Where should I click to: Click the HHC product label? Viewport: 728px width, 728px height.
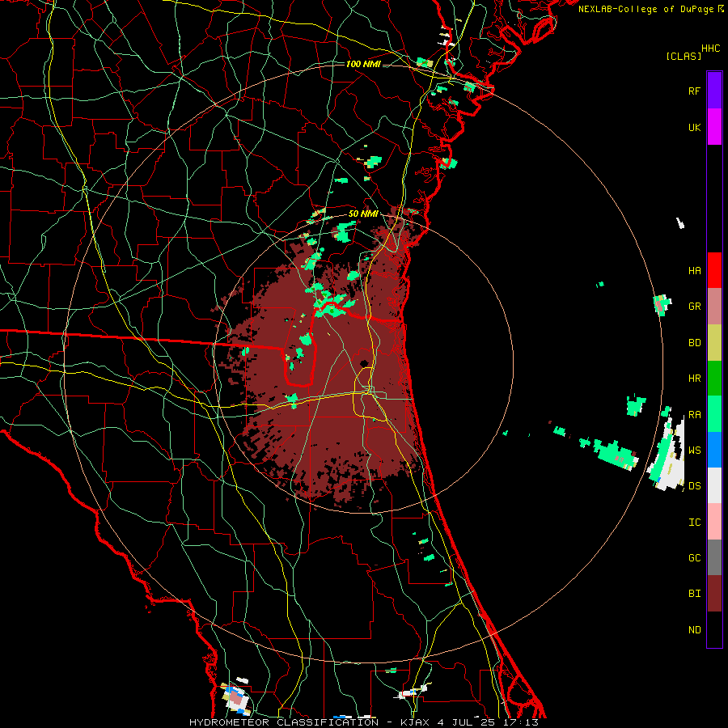[711, 49]
